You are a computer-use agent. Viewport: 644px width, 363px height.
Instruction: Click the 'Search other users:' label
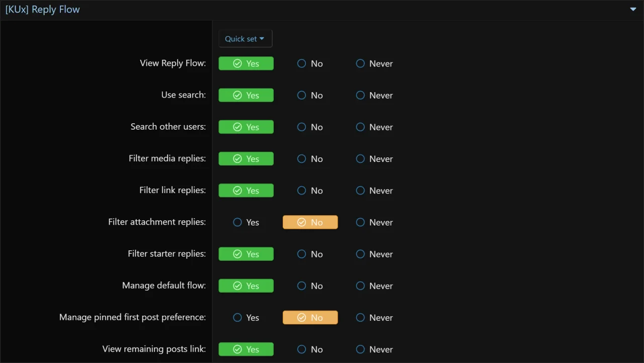click(169, 126)
